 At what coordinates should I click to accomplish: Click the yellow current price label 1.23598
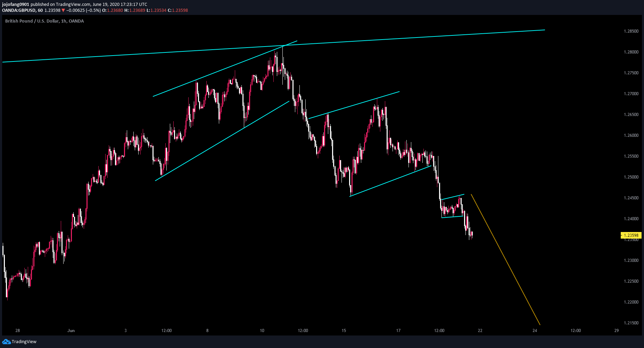tap(631, 235)
